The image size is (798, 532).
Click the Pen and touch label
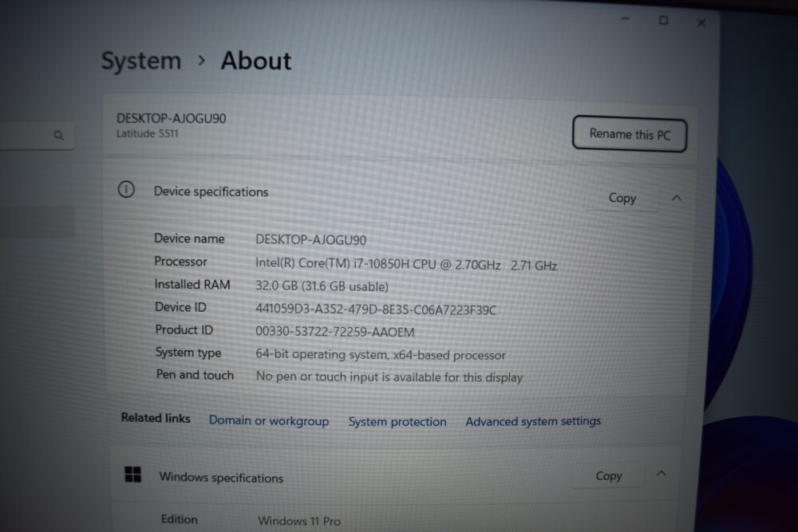(195, 375)
